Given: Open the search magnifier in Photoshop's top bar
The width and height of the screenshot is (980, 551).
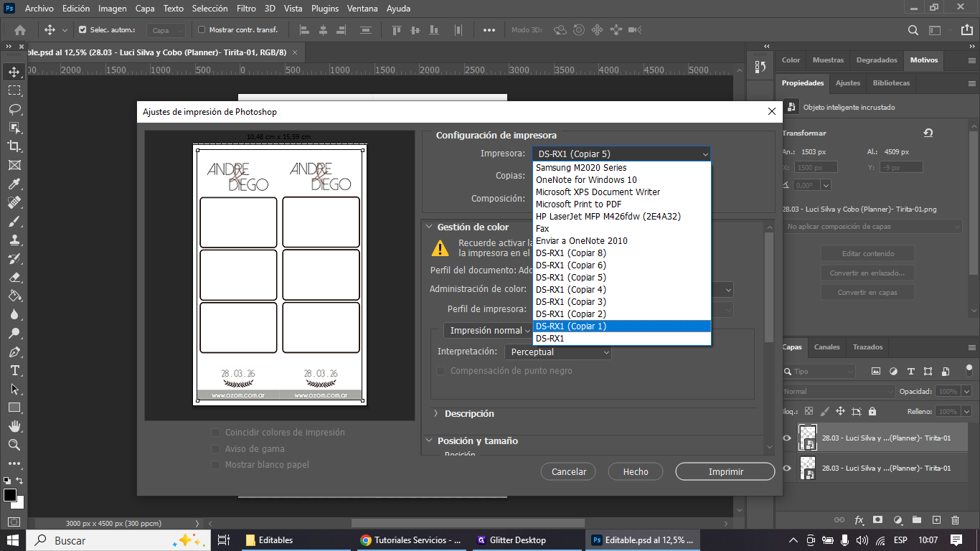Looking at the screenshot, I should coord(913,30).
